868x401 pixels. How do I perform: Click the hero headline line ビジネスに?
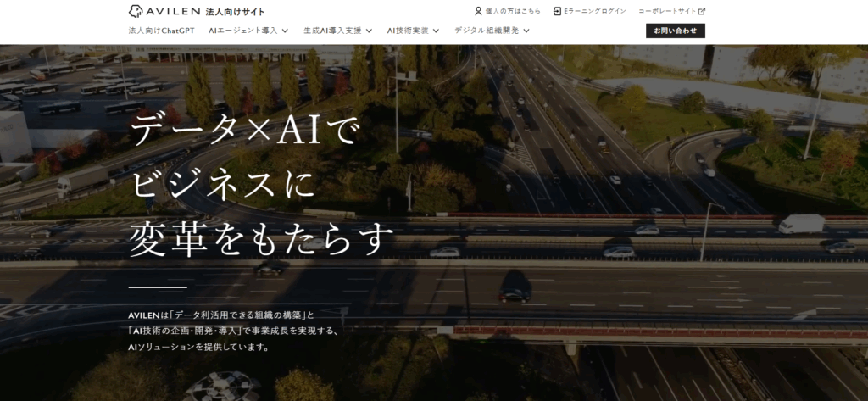click(x=222, y=185)
